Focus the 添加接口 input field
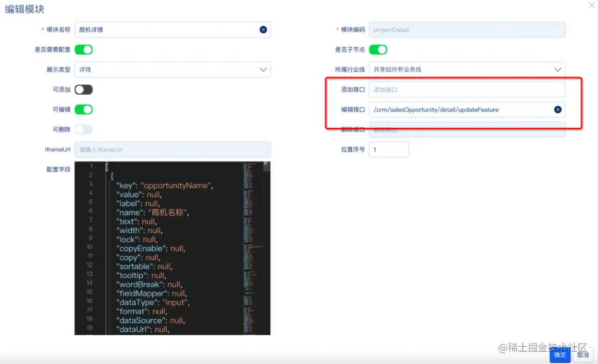The width and height of the screenshot is (598, 364). [467, 90]
